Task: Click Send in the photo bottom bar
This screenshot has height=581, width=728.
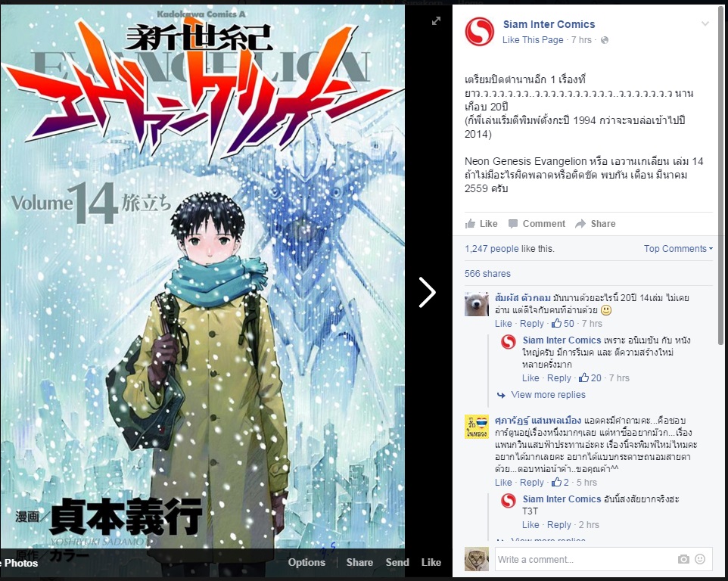Action: (x=397, y=562)
